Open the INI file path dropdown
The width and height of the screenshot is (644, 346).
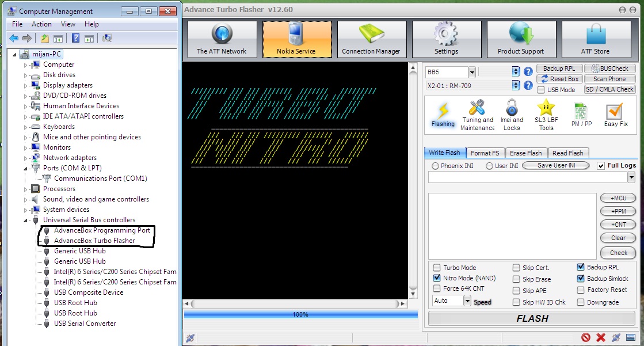coord(631,177)
